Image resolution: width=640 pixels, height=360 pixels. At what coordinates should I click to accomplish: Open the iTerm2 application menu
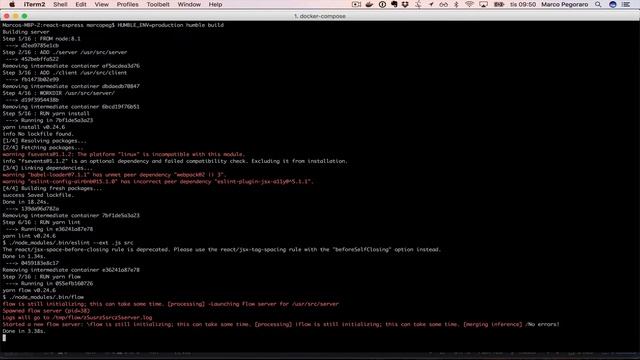pyautogui.click(x=34, y=4)
